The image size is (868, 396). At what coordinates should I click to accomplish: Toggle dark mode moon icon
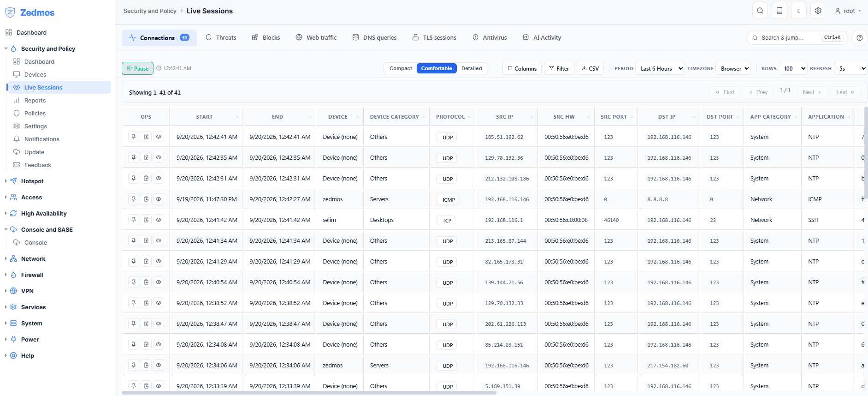[799, 11]
